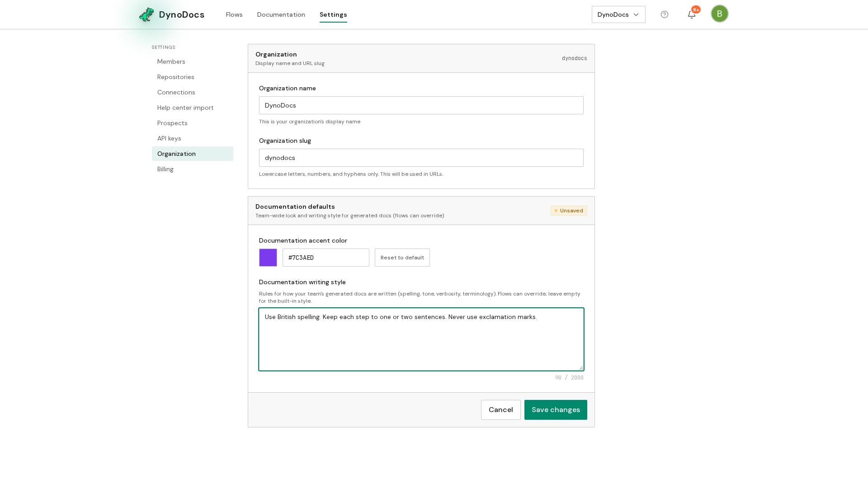Focus the Documentation writing style textarea

421,339
